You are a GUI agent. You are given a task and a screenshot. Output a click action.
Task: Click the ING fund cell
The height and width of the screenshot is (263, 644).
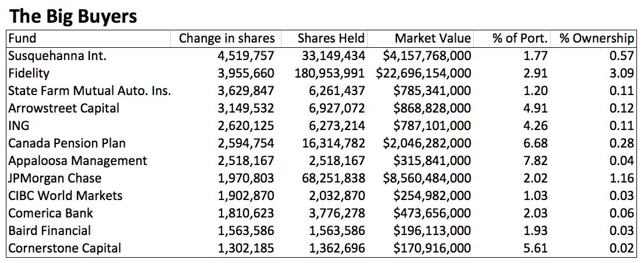tap(19, 126)
